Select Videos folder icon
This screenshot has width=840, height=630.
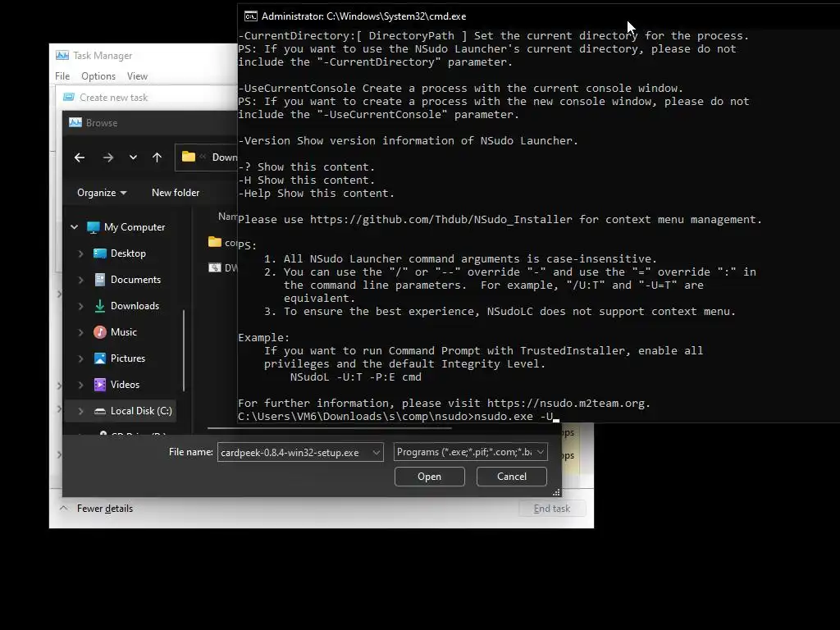pos(99,385)
